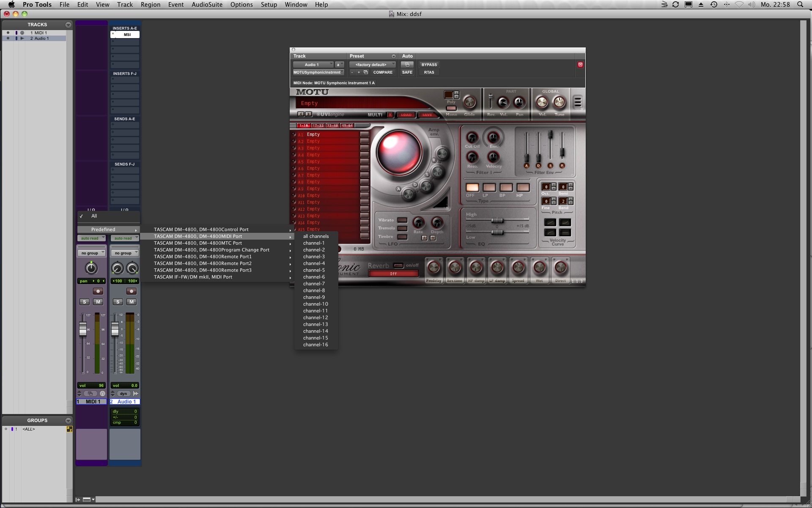This screenshot has width=812, height=508.
Task: Record-enable the MIDI 1 track
Action: click(x=98, y=291)
